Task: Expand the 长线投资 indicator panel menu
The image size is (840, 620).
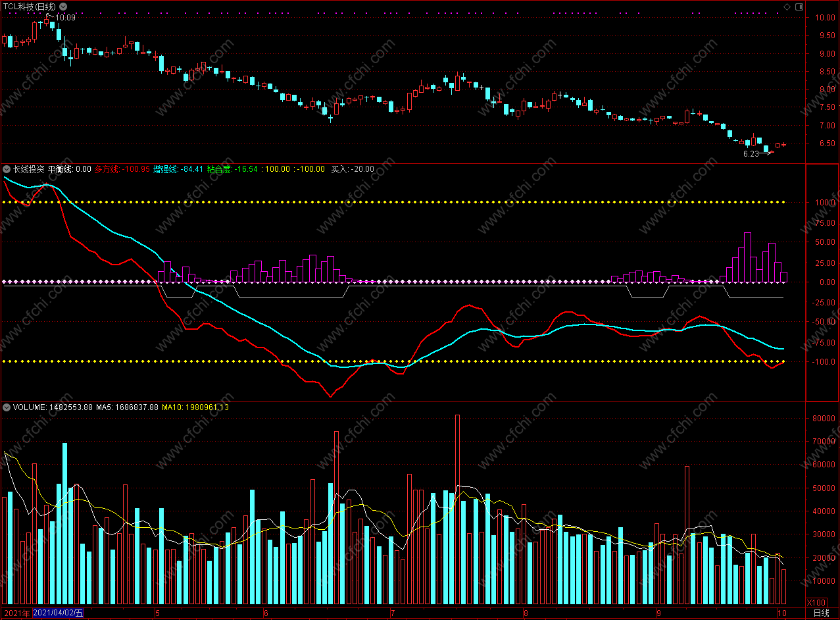Action: click(x=7, y=169)
